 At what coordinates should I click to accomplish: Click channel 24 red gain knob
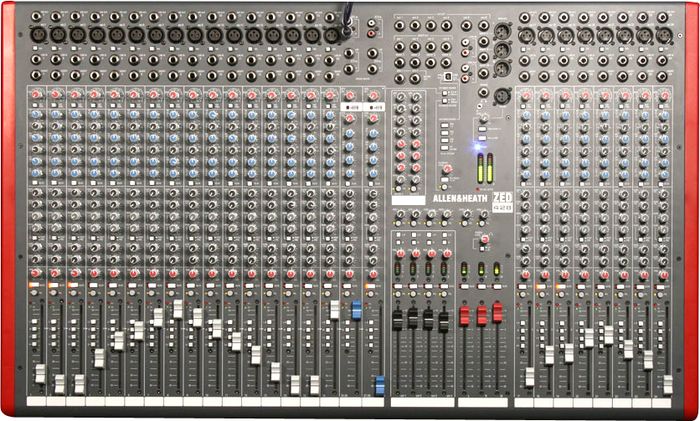pyautogui.click(x=665, y=95)
